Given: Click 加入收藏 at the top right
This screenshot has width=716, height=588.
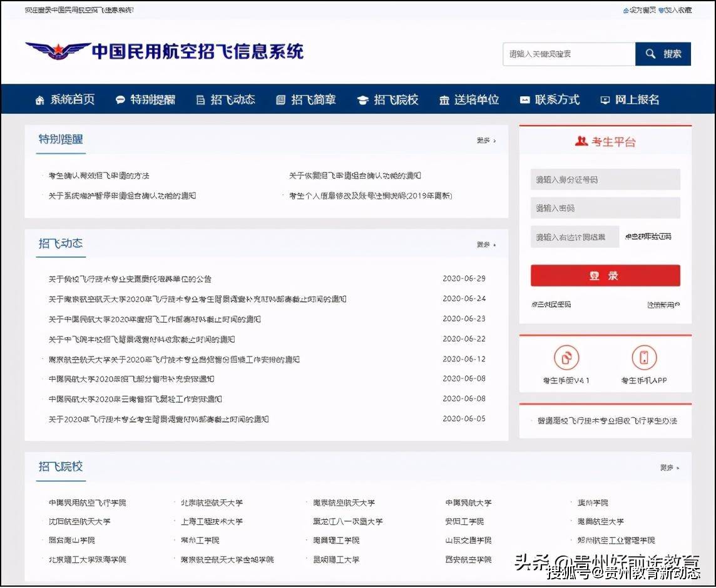Looking at the screenshot, I should [x=675, y=9].
